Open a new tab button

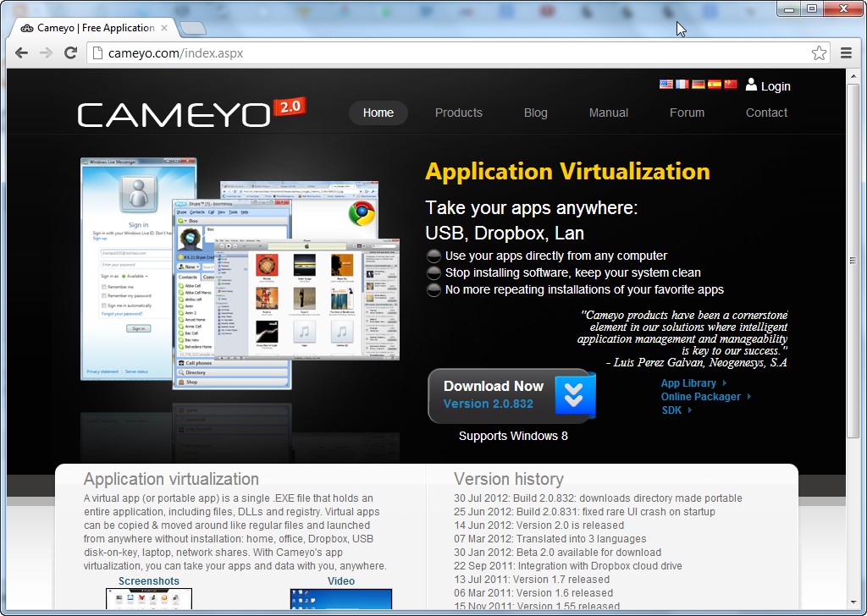point(192,28)
